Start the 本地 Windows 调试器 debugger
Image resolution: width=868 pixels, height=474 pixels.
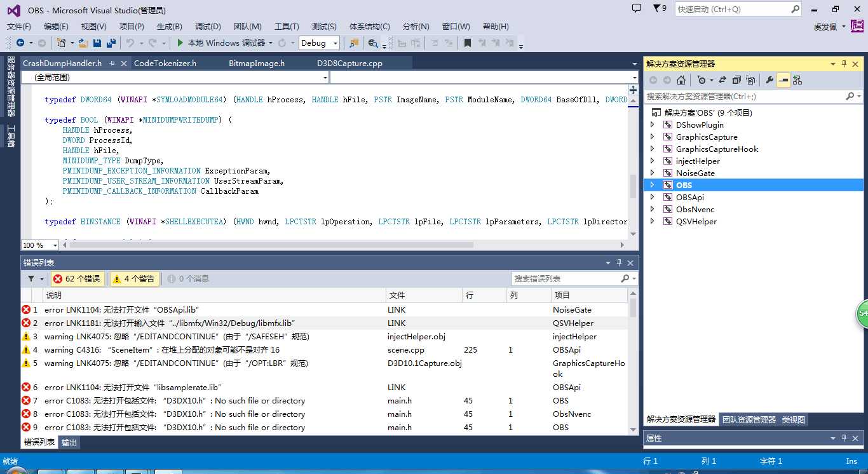tap(220, 43)
